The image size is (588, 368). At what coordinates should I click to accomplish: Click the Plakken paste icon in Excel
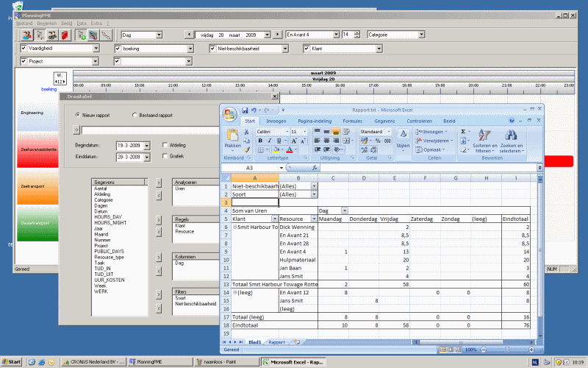(x=232, y=136)
